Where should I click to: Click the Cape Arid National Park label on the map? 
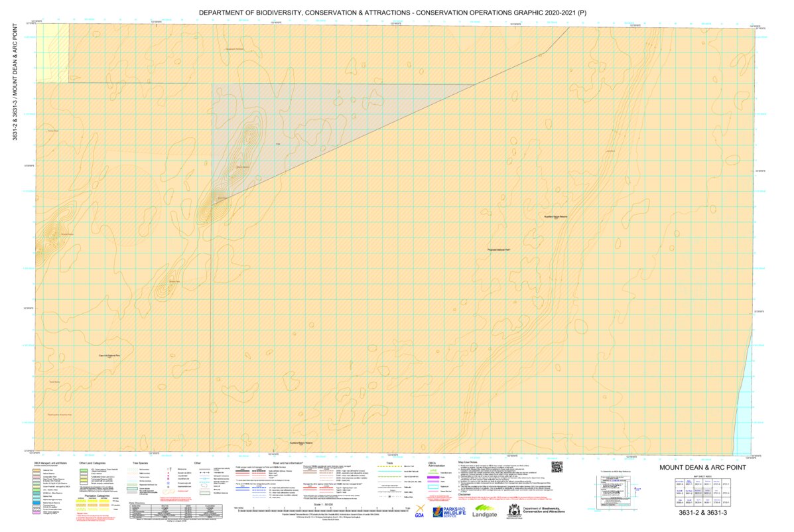tap(109, 356)
